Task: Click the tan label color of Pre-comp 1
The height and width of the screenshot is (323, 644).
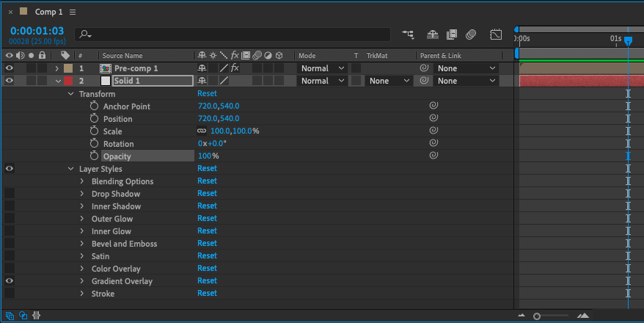Action: click(68, 68)
